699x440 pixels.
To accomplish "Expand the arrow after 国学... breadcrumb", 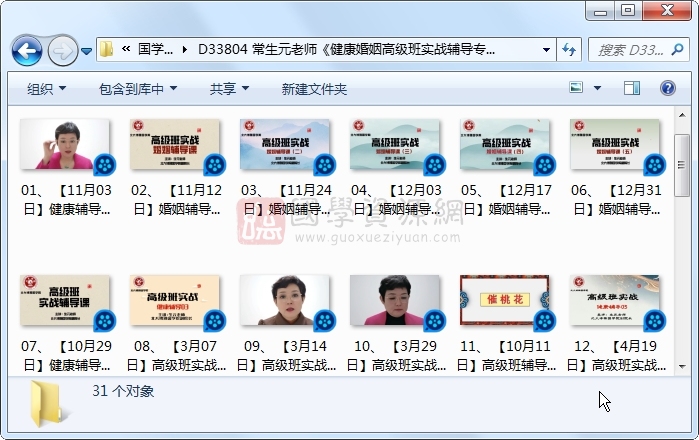I will click(185, 49).
